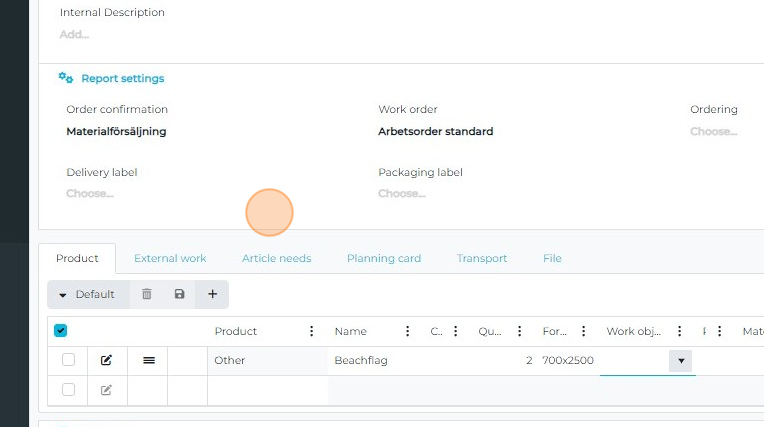Click the Internal Description Add field

point(74,34)
